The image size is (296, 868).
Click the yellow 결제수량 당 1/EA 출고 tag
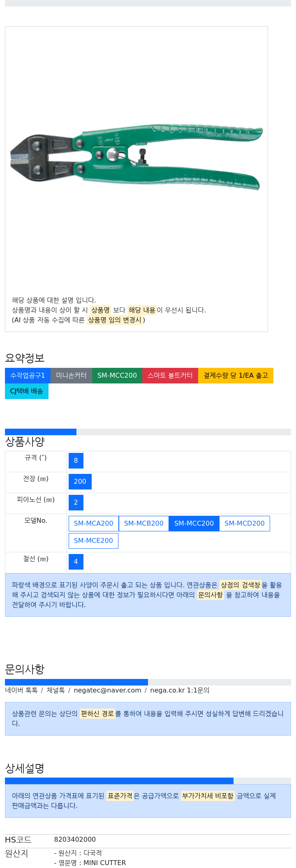click(x=236, y=376)
